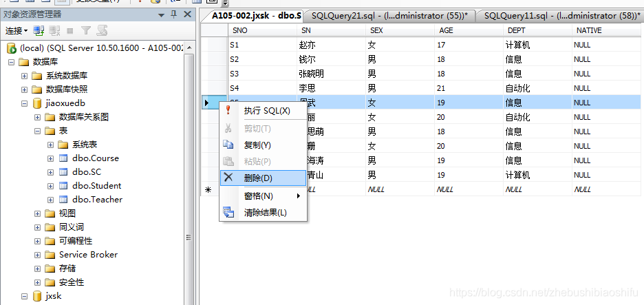Collapse the 数据库 node
This screenshot has width=644, height=305.
(11, 62)
